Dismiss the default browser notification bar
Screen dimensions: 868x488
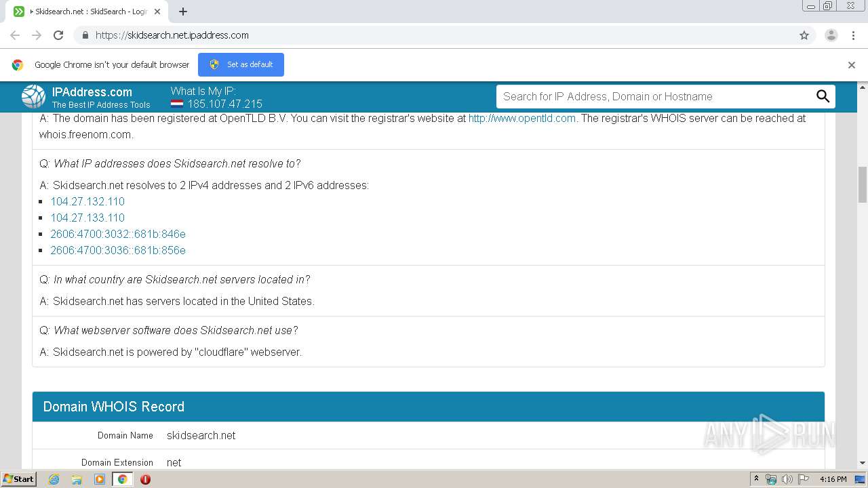852,65
